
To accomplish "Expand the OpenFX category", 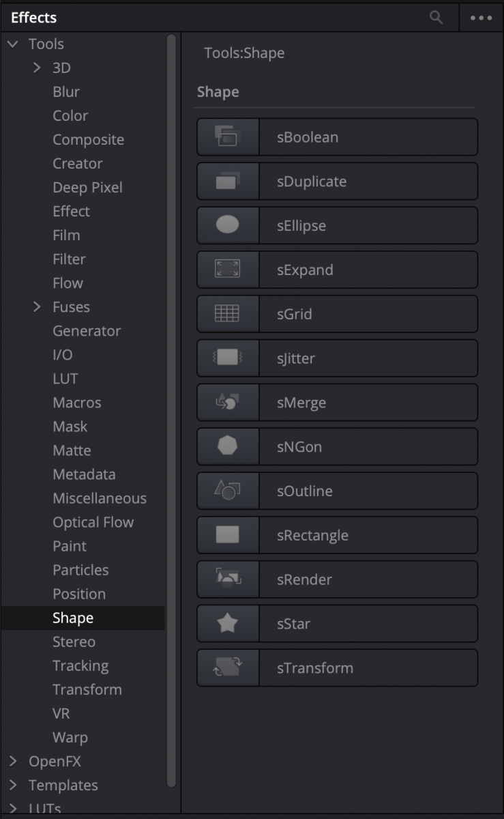I will pyautogui.click(x=13, y=761).
